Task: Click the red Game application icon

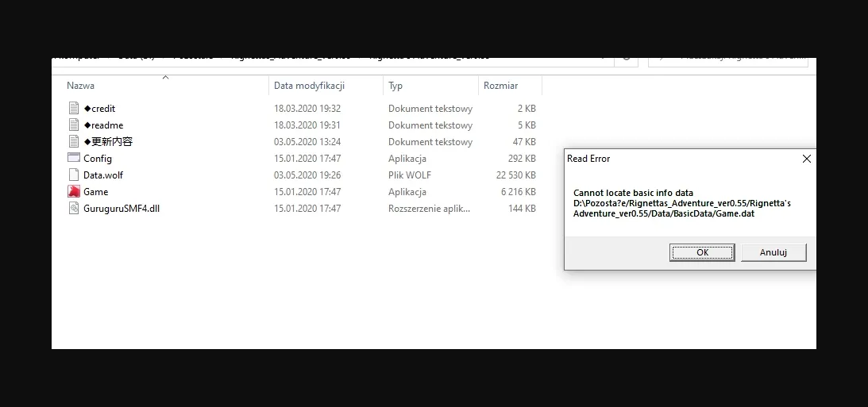Action: [x=74, y=191]
